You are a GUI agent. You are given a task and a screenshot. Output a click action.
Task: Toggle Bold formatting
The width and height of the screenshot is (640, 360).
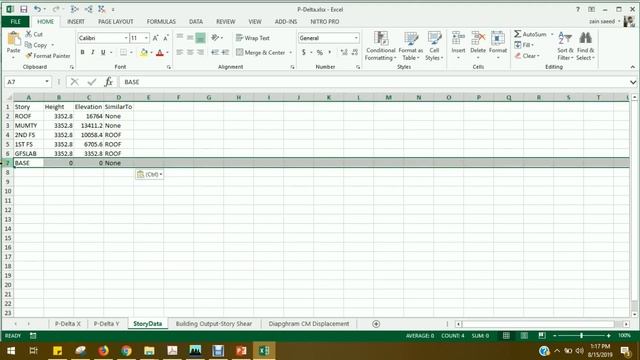pos(82,52)
